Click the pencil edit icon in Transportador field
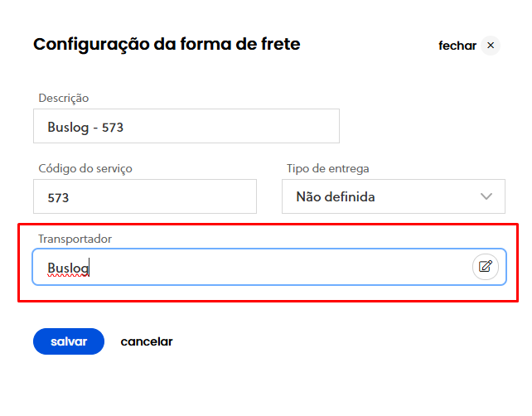532x416 pixels. point(485,266)
